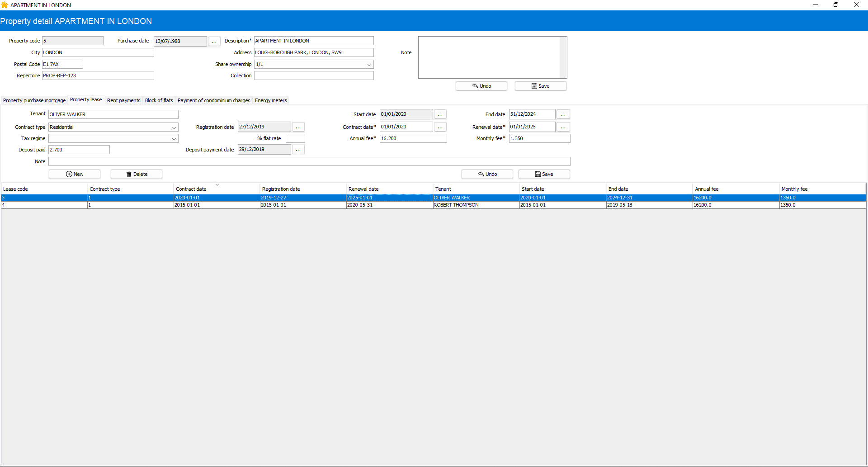Undo changes in property lease form
The width and height of the screenshot is (868, 467).
pyautogui.click(x=487, y=174)
